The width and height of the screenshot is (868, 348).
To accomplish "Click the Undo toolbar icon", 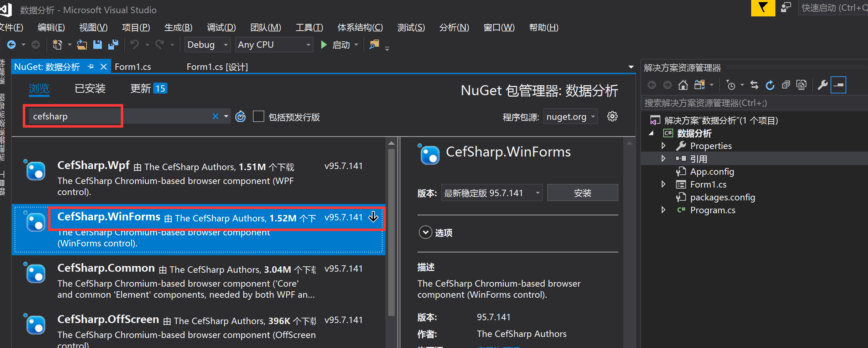I will pos(134,45).
